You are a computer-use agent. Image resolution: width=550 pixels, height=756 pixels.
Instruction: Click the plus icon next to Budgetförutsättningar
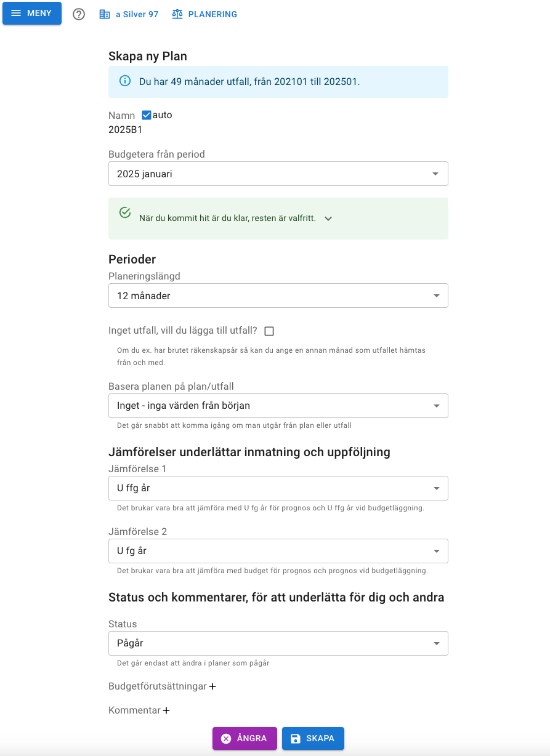[212, 686]
